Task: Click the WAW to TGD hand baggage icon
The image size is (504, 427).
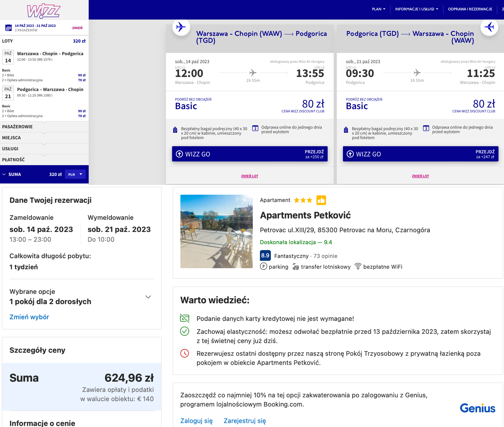Action: [x=175, y=130]
